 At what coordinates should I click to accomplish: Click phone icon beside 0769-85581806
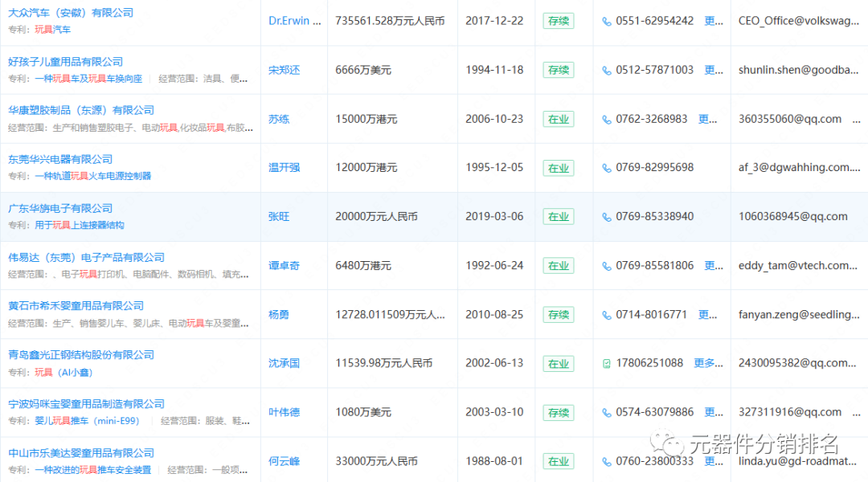click(607, 266)
